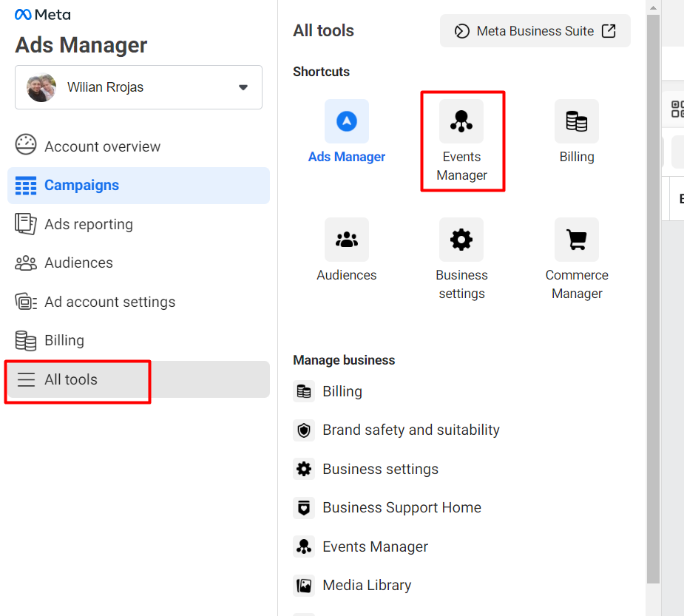Click the "All tools" panel title
Image resolution: width=684 pixels, height=616 pixels.
click(323, 30)
